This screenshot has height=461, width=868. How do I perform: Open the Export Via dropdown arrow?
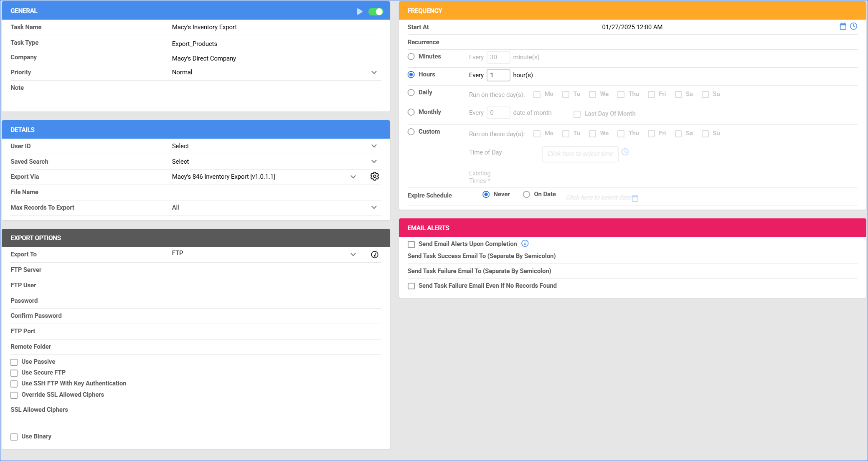[353, 177]
